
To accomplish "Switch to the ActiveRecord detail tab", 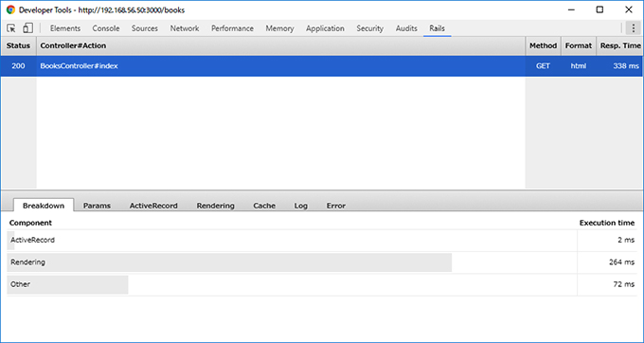I will 153,206.
